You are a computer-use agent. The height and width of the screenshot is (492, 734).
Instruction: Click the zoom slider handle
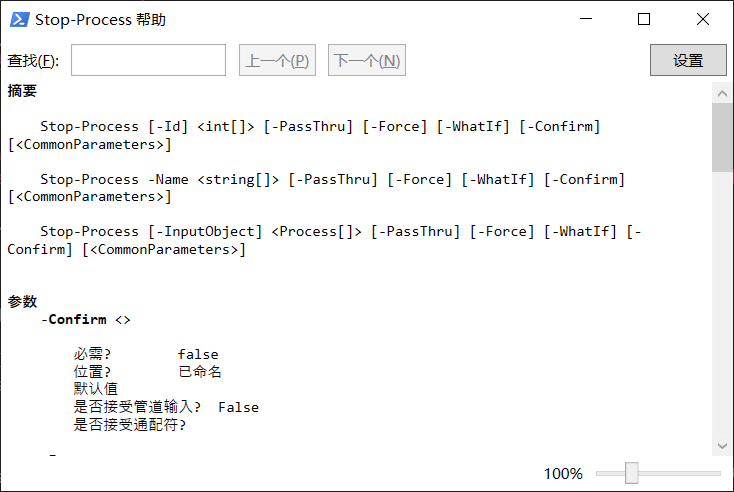pyautogui.click(x=631, y=473)
